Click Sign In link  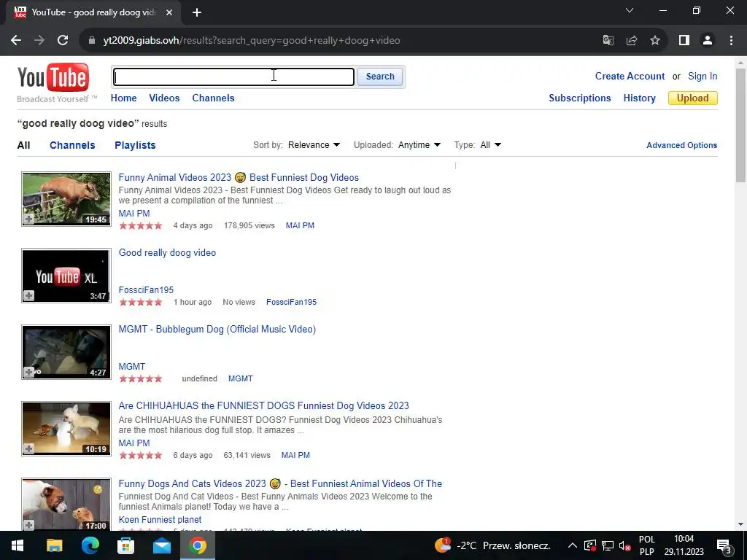tap(703, 76)
